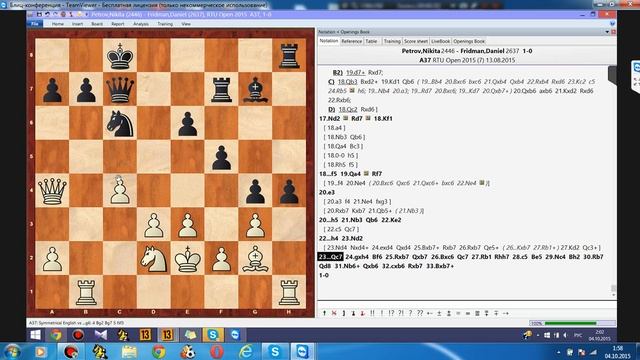Click the '±' white better evaluation symbol

coord(439,313)
